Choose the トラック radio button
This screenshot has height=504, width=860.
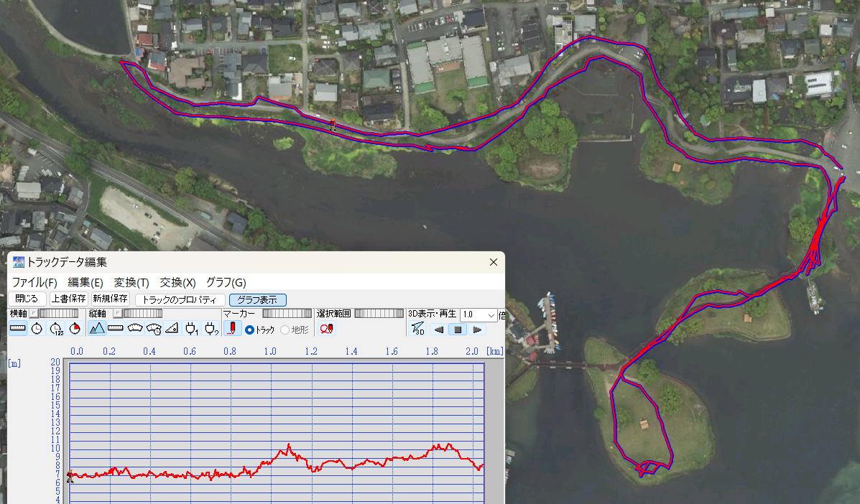click(x=250, y=330)
